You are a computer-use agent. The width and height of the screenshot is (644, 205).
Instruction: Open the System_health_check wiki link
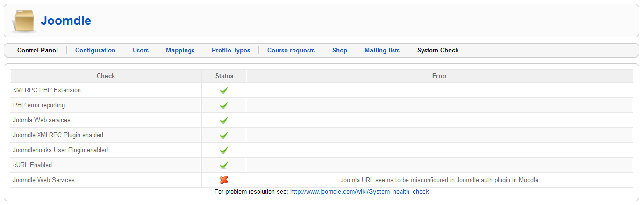(359, 192)
